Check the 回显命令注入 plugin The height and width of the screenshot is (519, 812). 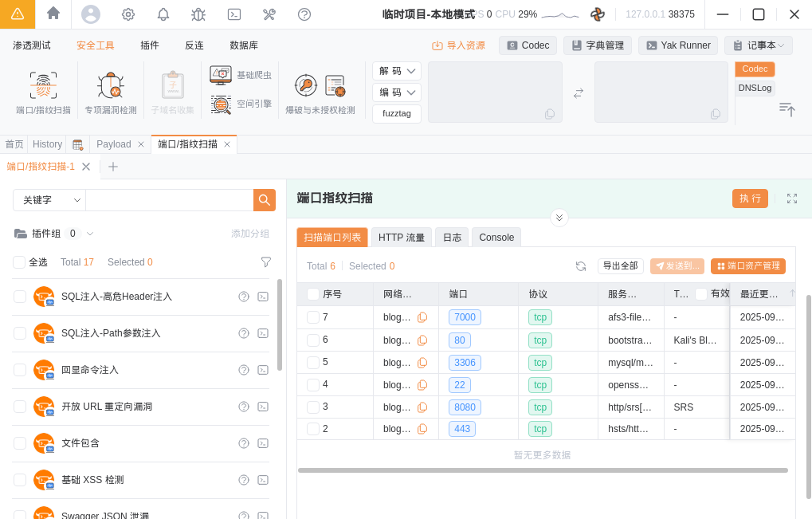click(20, 370)
